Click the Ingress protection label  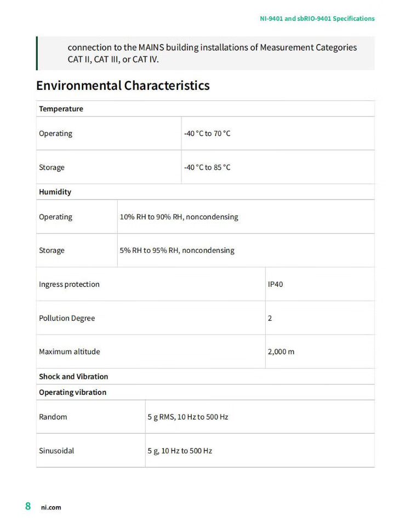pyautogui.click(x=69, y=285)
